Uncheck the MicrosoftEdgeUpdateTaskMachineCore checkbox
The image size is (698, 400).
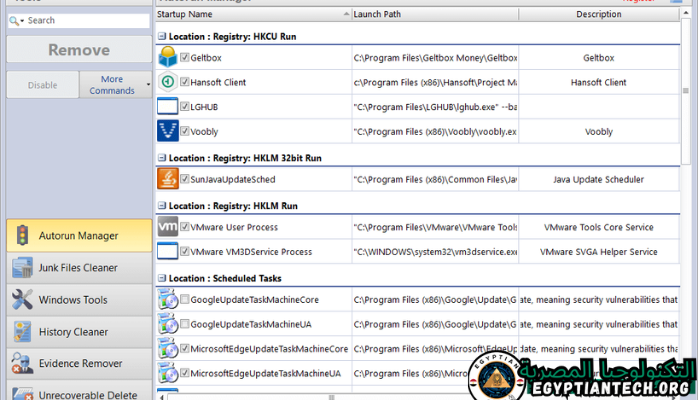pos(185,348)
